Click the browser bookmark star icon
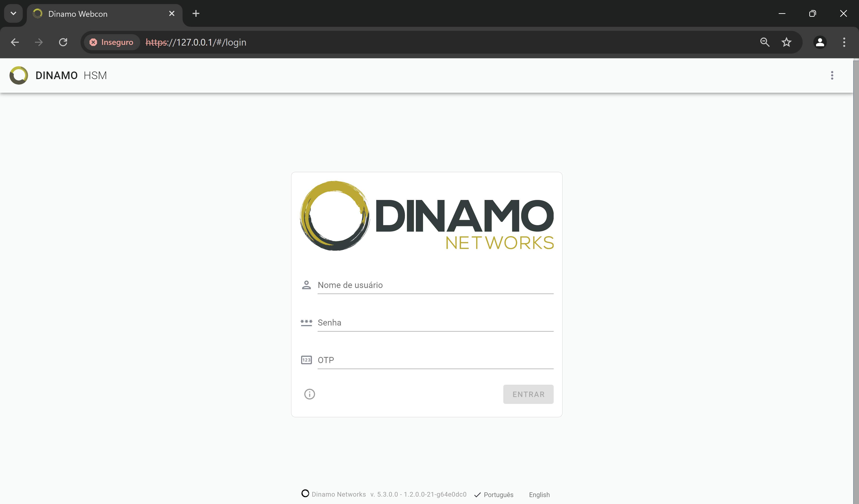859x504 pixels. click(x=787, y=42)
